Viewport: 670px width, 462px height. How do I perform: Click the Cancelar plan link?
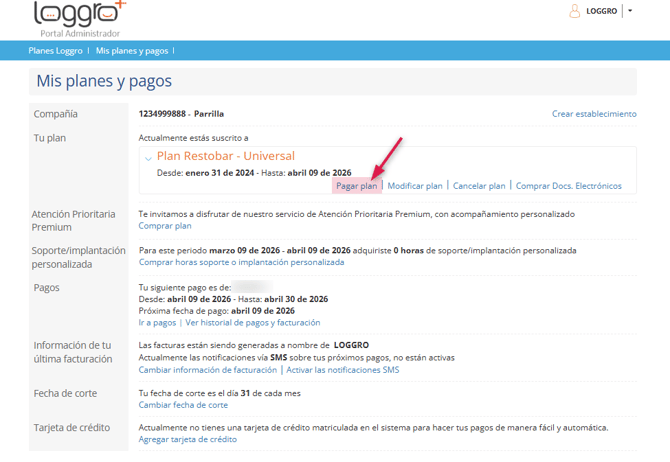[479, 186]
